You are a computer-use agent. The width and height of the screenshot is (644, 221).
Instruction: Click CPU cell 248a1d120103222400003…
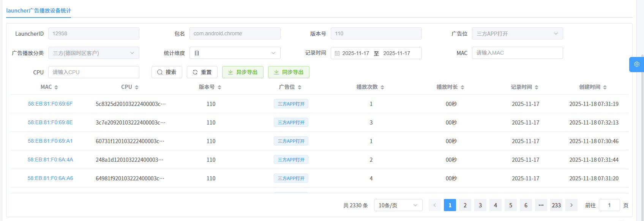pos(129,159)
